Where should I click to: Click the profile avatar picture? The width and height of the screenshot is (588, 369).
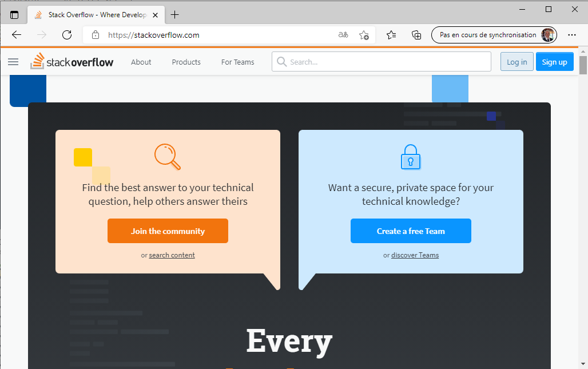click(x=548, y=35)
